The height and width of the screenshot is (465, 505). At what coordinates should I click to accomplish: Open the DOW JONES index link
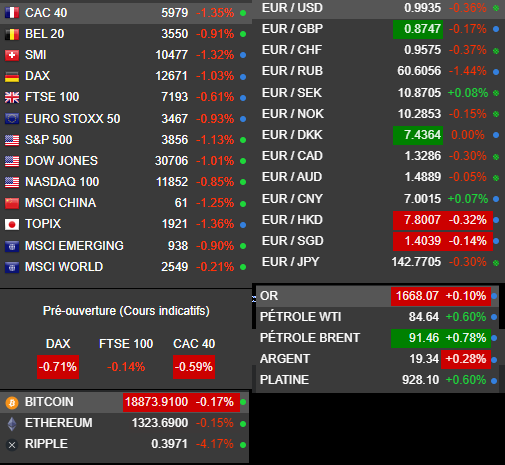click(x=61, y=161)
